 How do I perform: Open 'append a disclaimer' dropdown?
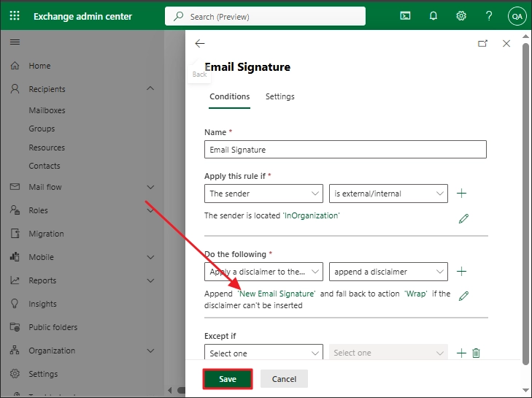(x=388, y=272)
